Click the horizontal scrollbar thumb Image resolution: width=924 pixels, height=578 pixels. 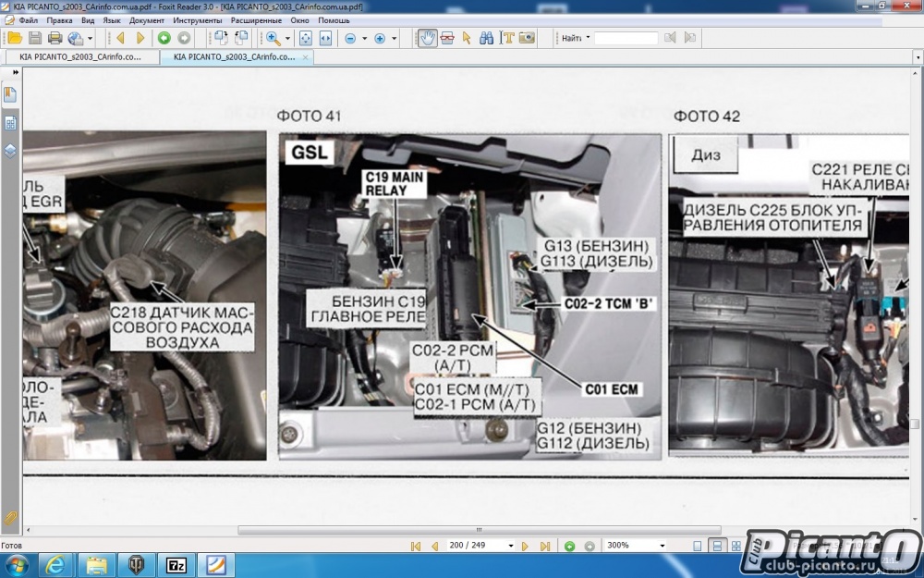pos(479,530)
